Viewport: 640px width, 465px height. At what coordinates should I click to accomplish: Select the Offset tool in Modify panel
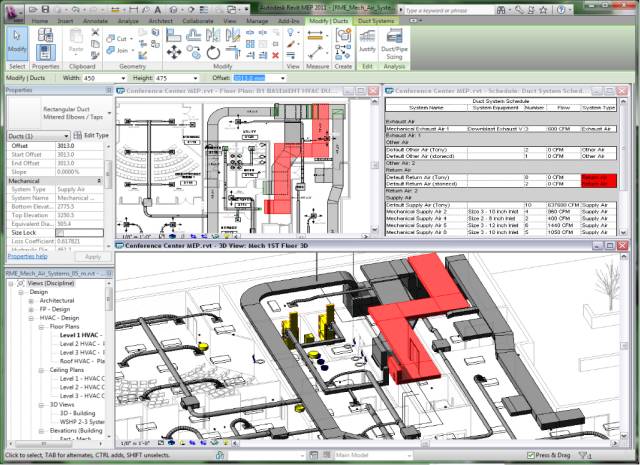193,35
